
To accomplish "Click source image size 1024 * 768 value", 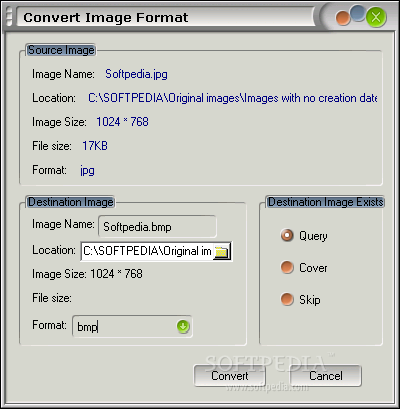I will click(x=122, y=122).
